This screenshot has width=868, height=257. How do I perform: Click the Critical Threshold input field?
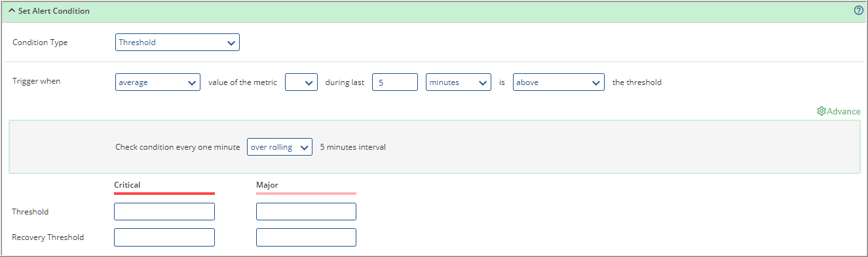[164, 212]
